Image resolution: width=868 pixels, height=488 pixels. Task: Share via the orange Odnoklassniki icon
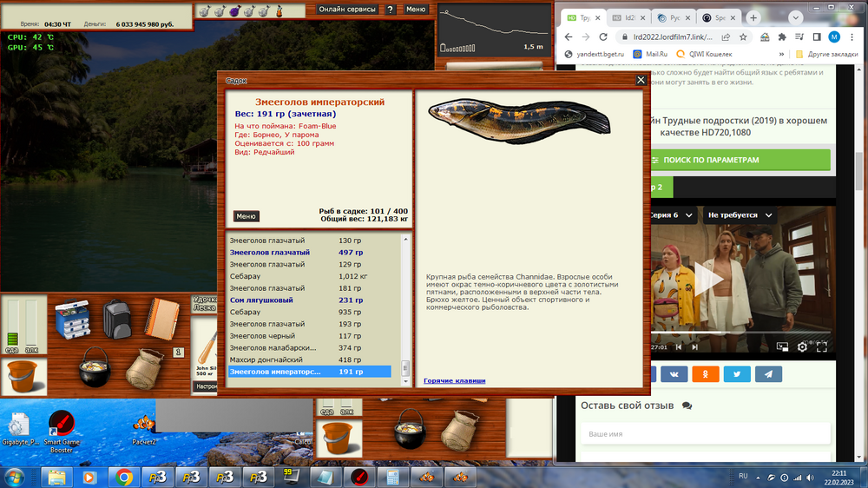click(705, 373)
